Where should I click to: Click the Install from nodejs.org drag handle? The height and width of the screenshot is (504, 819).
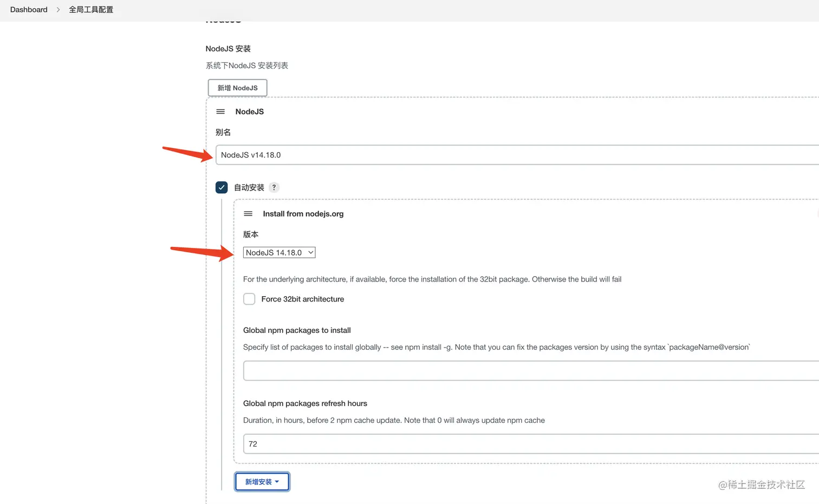(x=248, y=214)
